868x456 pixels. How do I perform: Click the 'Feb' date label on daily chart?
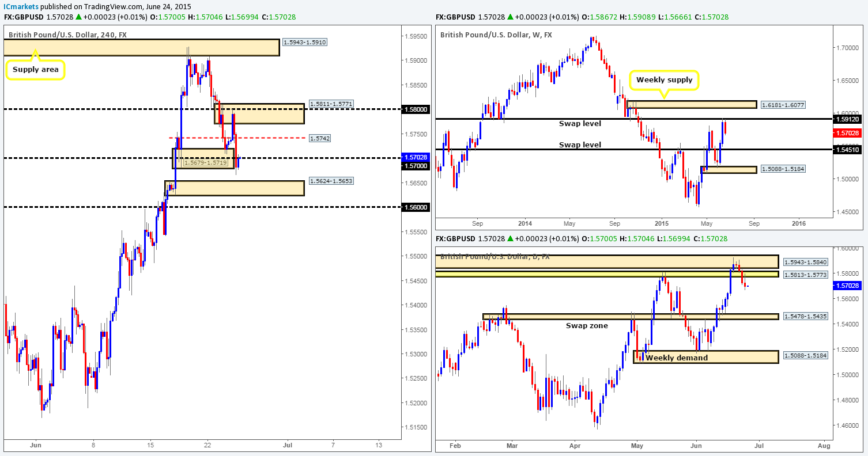456,445
